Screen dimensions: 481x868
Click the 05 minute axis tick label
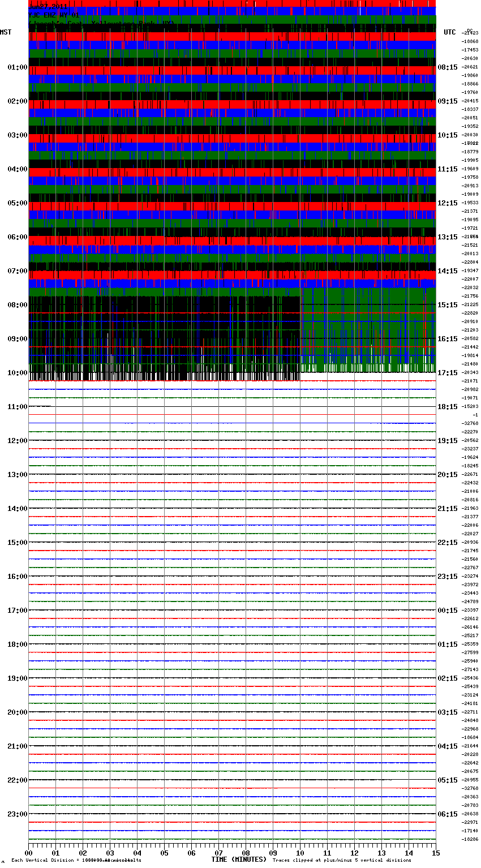coord(164,853)
